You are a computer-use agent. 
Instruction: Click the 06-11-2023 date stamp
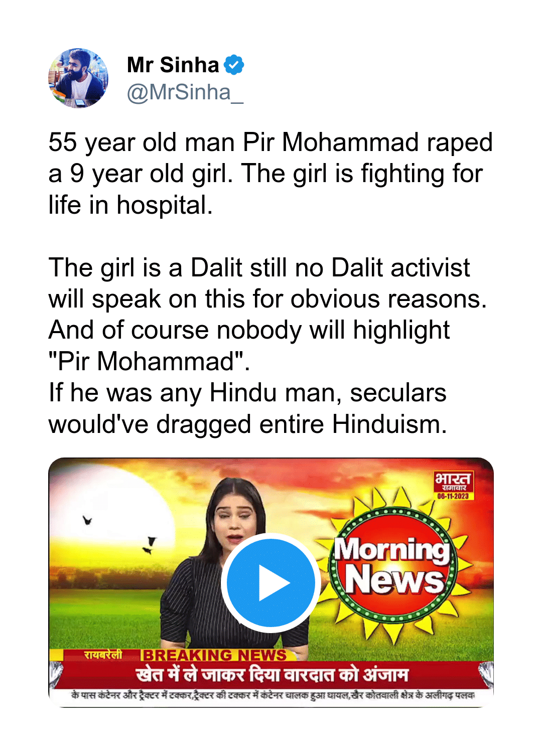point(453,496)
